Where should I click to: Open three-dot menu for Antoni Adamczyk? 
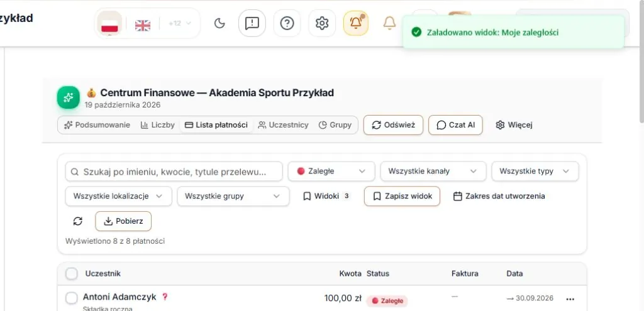570,299
